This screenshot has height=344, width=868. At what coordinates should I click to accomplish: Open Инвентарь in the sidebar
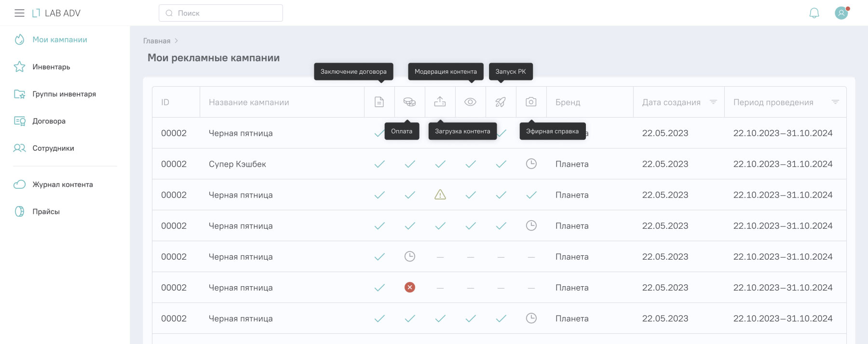(x=51, y=67)
